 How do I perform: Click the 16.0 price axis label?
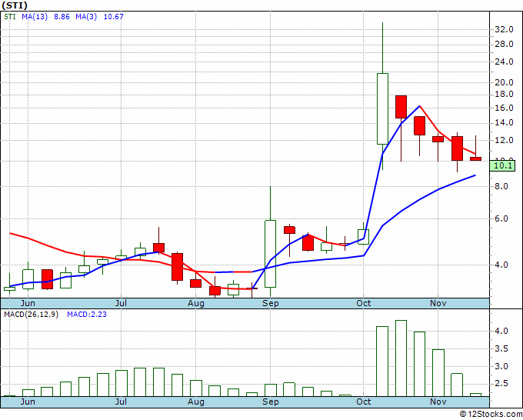pyautogui.click(x=504, y=108)
